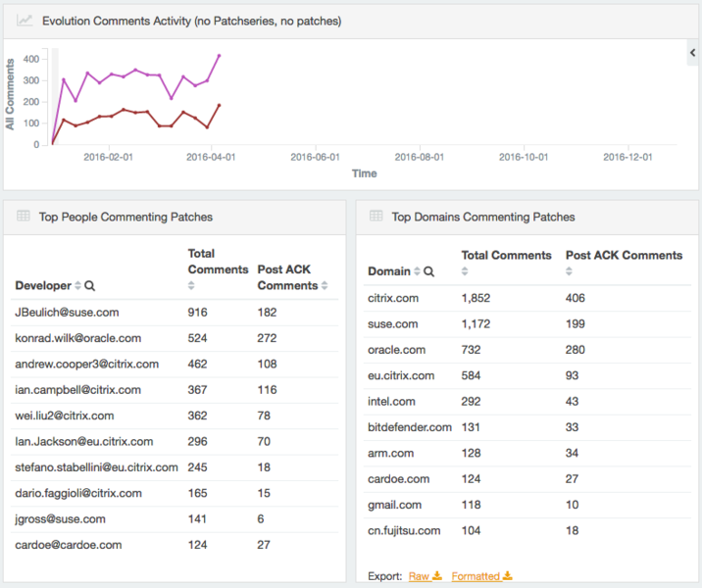Click the purple line's peak point in chart

pyautogui.click(x=219, y=56)
